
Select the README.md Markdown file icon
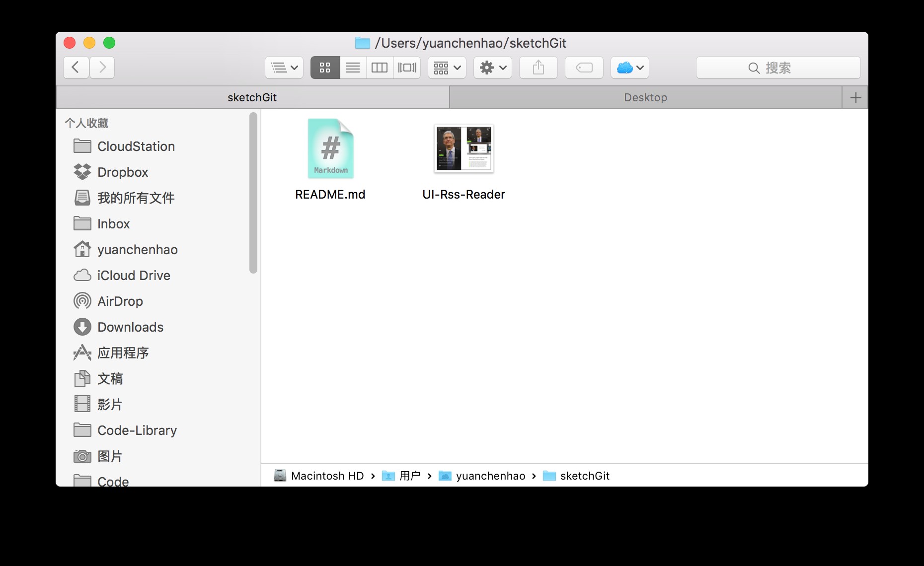coord(330,148)
